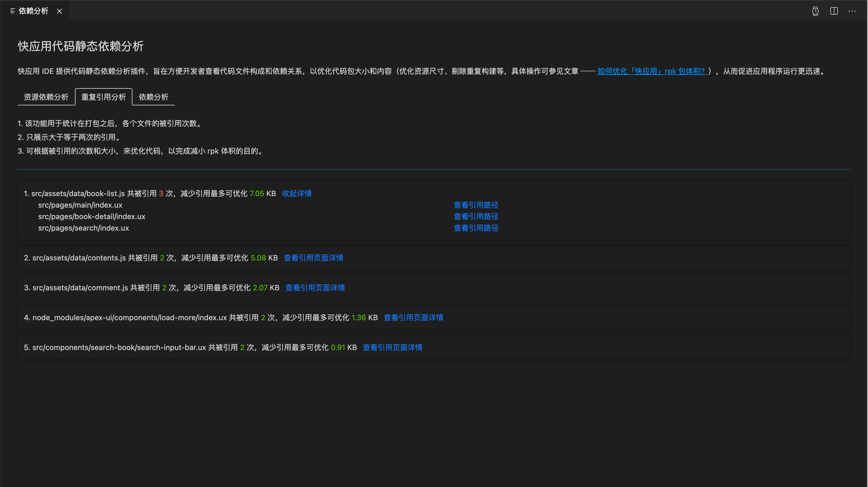Close the 依赖分析 editor tab
This screenshot has height=487, width=868.
coord(59,11)
